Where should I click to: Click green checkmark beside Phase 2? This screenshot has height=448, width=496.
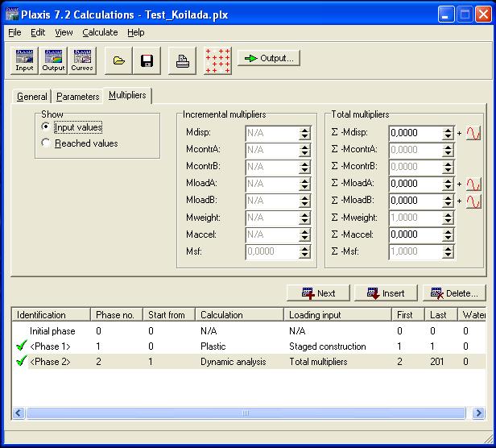click(21, 361)
